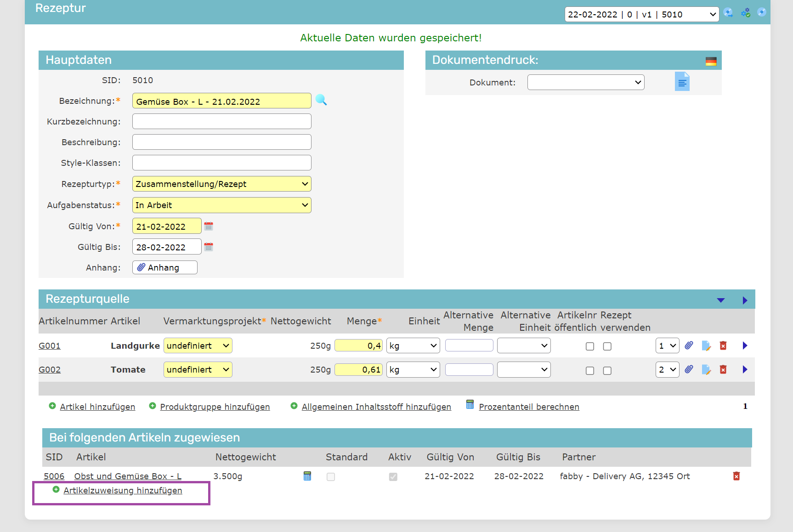Tick second checkbox in Tomate row
The image size is (793, 532).
click(x=607, y=370)
